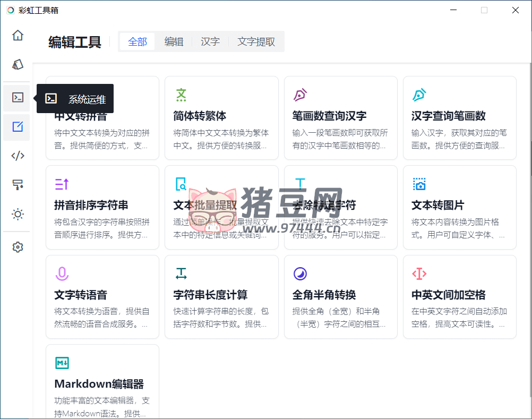Image resolution: width=532 pixels, height=419 pixels.
Task: Open the 文字提取 tab
Action: (256, 41)
